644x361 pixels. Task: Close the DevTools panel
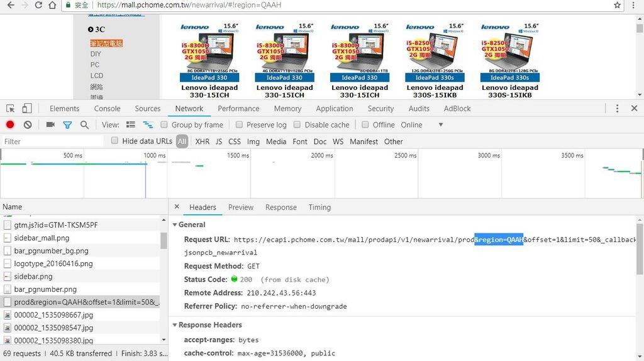pyautogui.click(x=634, y=108)
